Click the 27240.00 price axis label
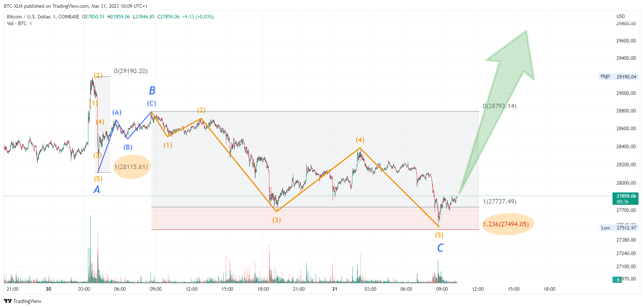644x308 pixels. 626,253
